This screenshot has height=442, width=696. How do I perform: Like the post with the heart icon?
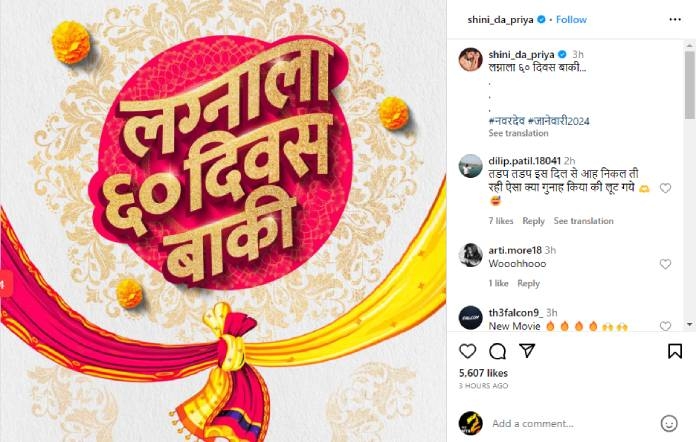pos(467,351)
